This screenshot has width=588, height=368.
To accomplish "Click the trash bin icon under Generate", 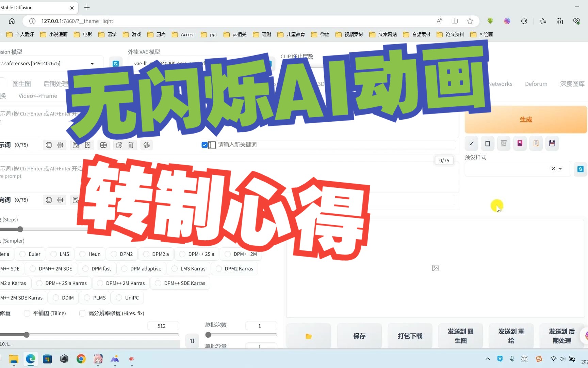I will pos(504,143).
